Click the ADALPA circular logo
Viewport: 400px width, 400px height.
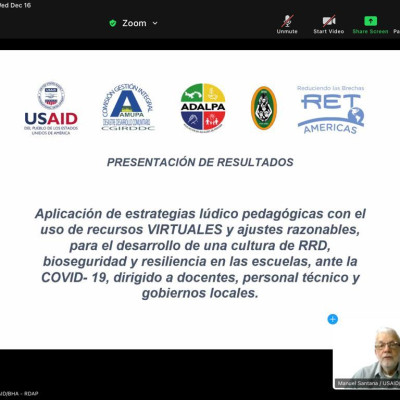(x=203, y=107)
